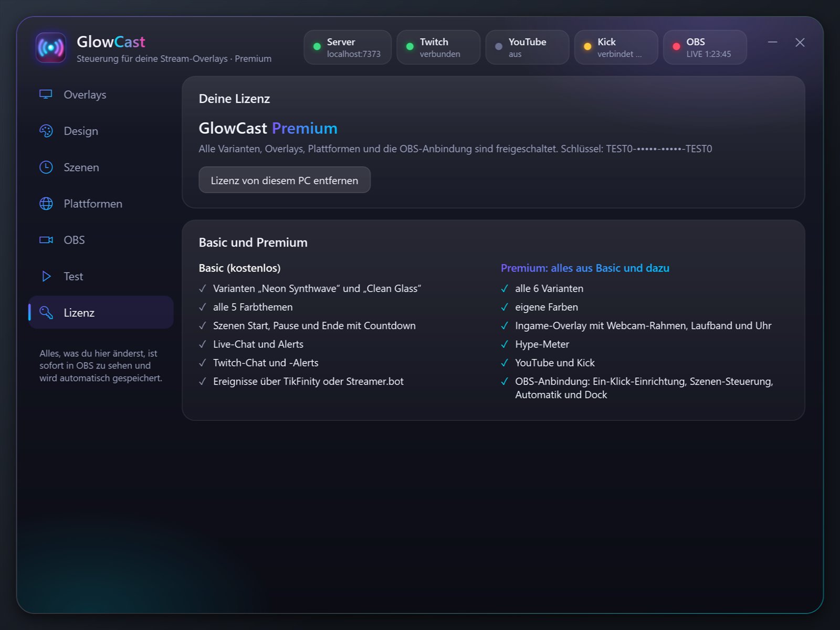Viewport: 840px width, 630px height.
Task: Click the OBS LIVE 1:23:45 status pill
Action: pos(705,47)
